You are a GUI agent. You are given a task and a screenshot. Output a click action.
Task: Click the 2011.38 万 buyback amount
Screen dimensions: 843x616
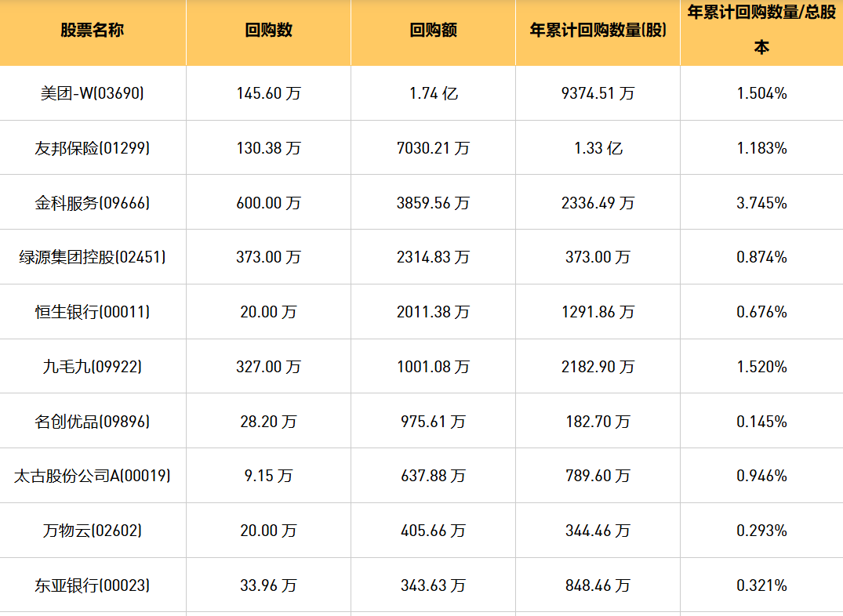click(x=434, y=312)
